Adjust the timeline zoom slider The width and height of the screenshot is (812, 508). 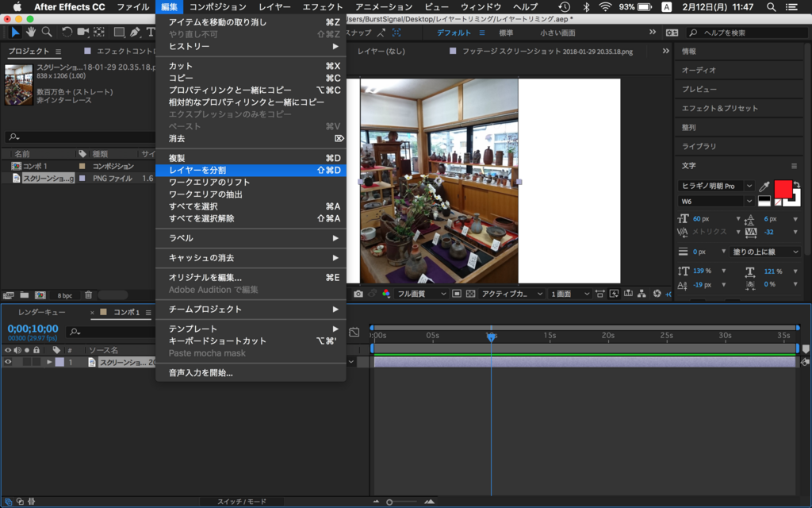pos(389,502)
